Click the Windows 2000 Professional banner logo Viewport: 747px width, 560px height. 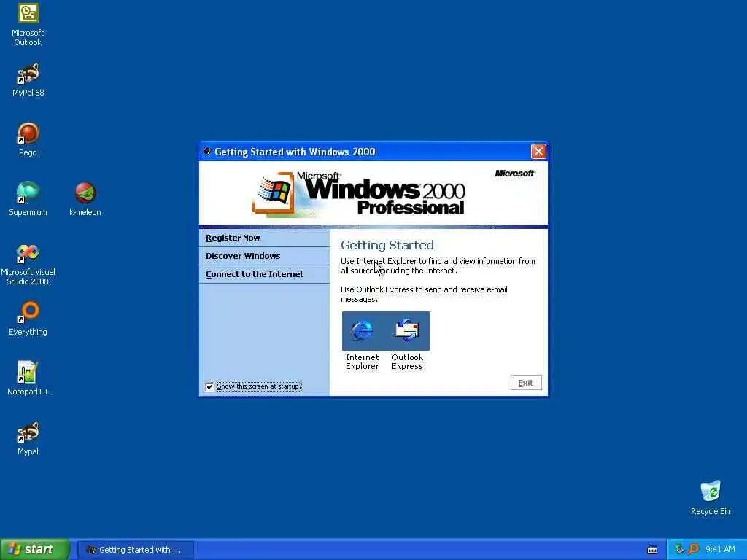tap(359, 194)
